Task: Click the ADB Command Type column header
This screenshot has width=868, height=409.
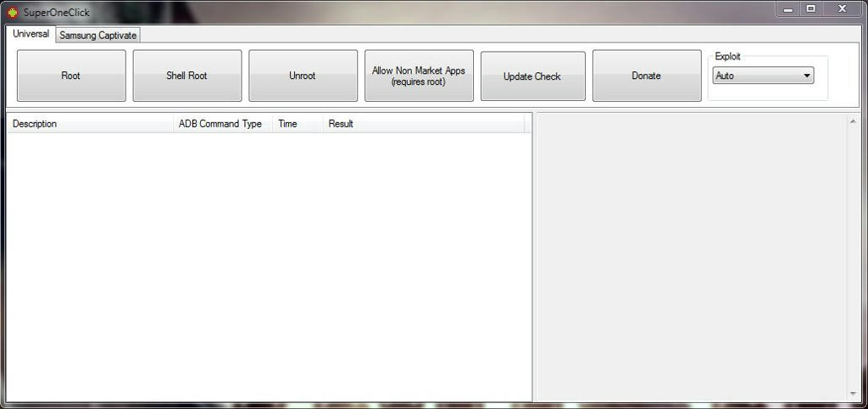Action: (x=223, y=124)
